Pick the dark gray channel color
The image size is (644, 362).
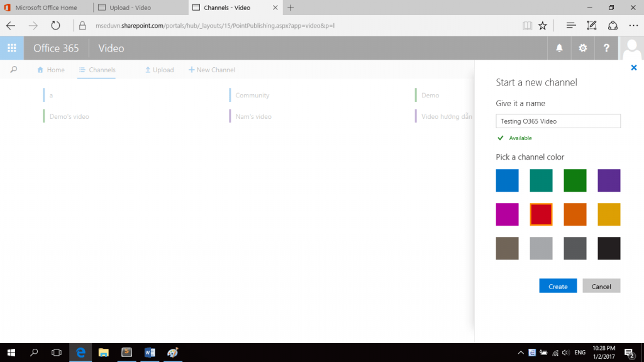575,248
